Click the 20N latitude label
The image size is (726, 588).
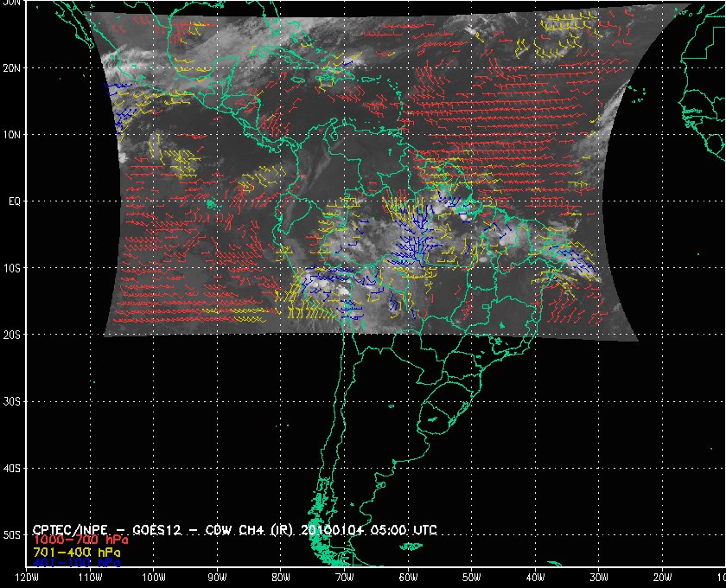click(x=13, y=67)
